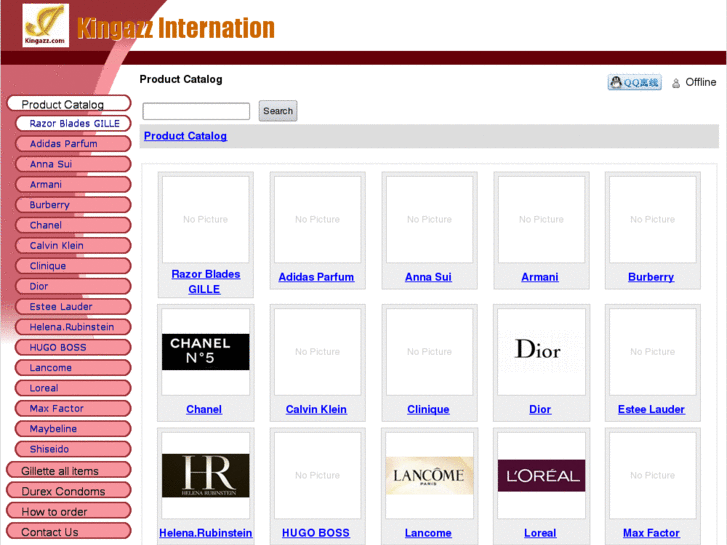
Task: Open Contact Us in the sidebar
Action: point(69,531)
